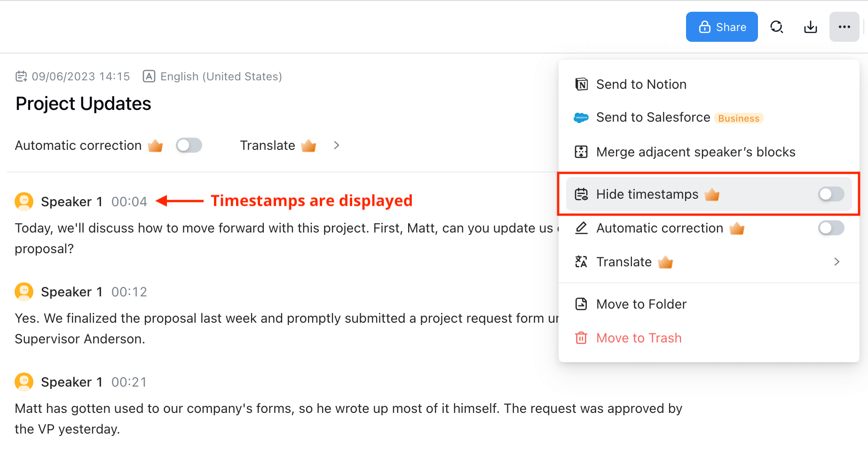Click the Send to Notion icon

[582, 84]
